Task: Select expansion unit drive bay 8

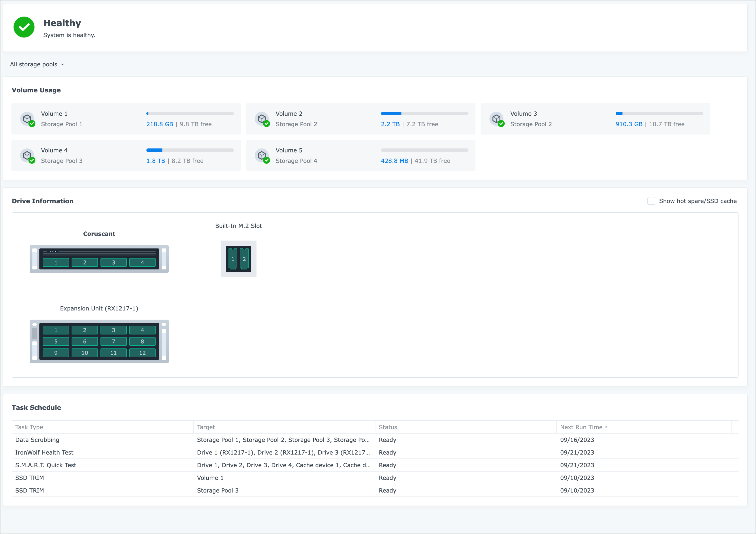Action: (142, 341)
